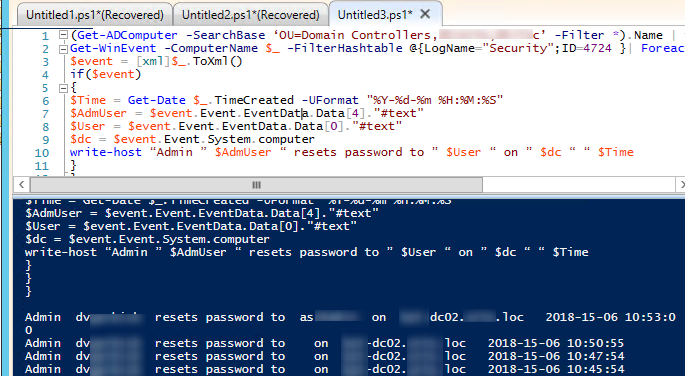This screenshot has width=685, height=376.
Task: Collapse code region at line 1
Action: point(63,34)
